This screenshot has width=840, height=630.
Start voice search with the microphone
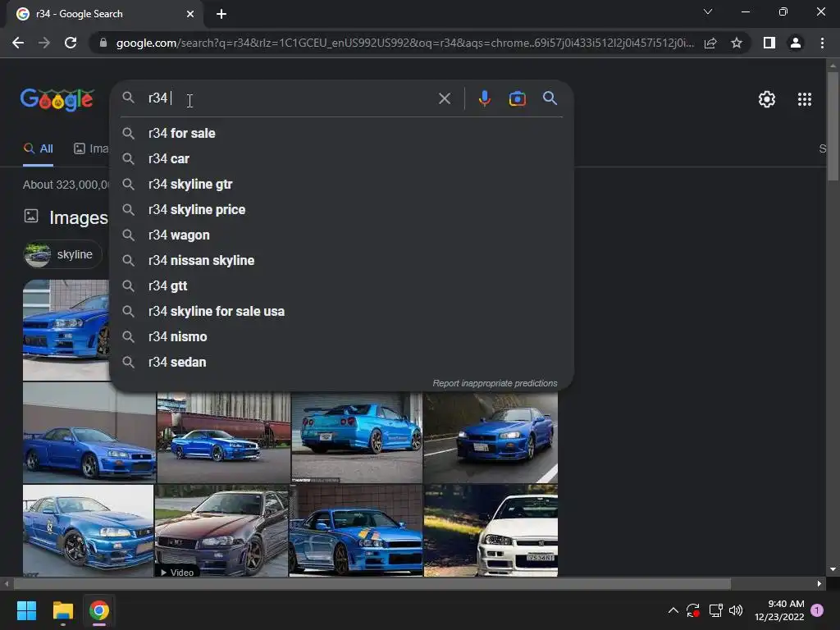(x=484, y=98)
